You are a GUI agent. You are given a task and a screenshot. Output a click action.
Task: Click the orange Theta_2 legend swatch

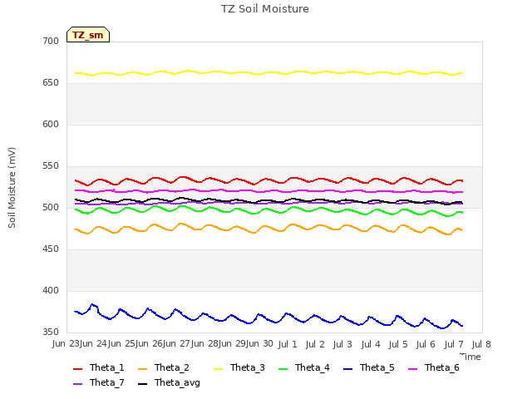click(142, 369)
